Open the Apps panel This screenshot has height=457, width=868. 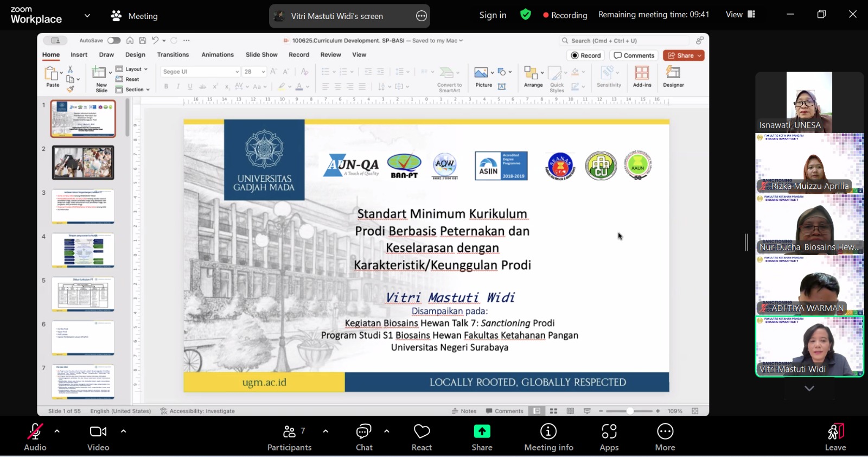(609, 437)
